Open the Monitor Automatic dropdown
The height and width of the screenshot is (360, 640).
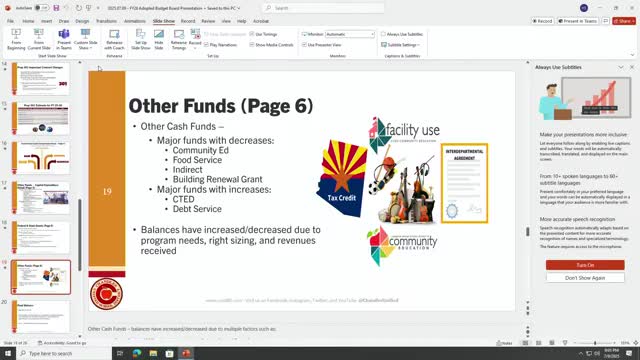pos(350,34)
